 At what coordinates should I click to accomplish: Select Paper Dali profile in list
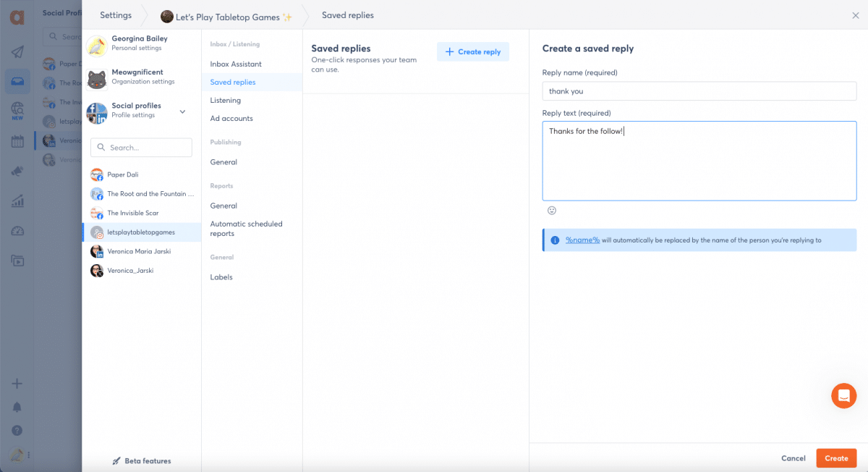pos(122,175)
